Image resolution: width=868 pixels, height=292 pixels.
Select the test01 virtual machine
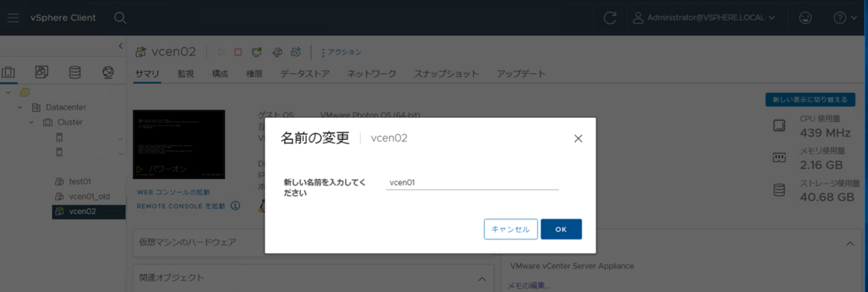click(x=80, y=181)
